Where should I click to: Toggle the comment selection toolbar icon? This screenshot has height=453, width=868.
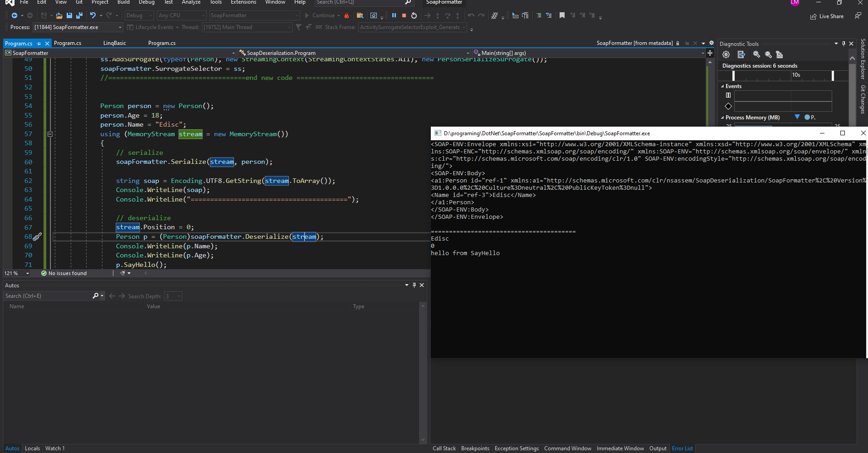point(538,15)
